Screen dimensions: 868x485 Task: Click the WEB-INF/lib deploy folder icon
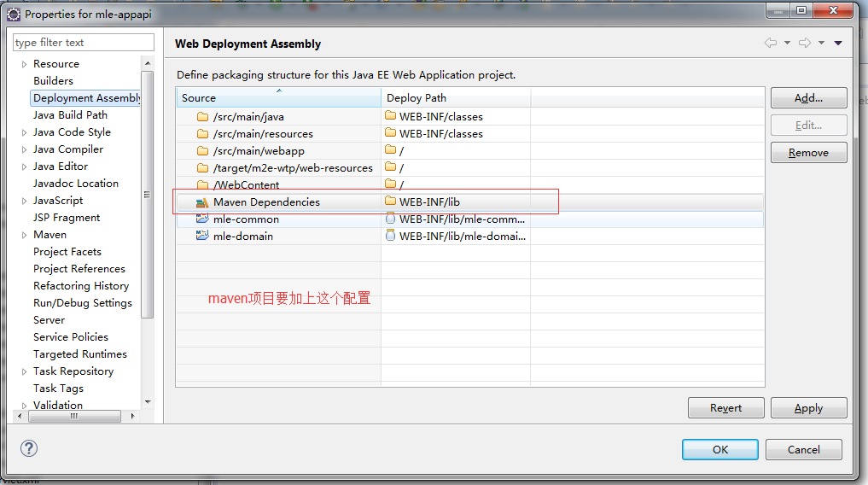(x=391, y=201)
